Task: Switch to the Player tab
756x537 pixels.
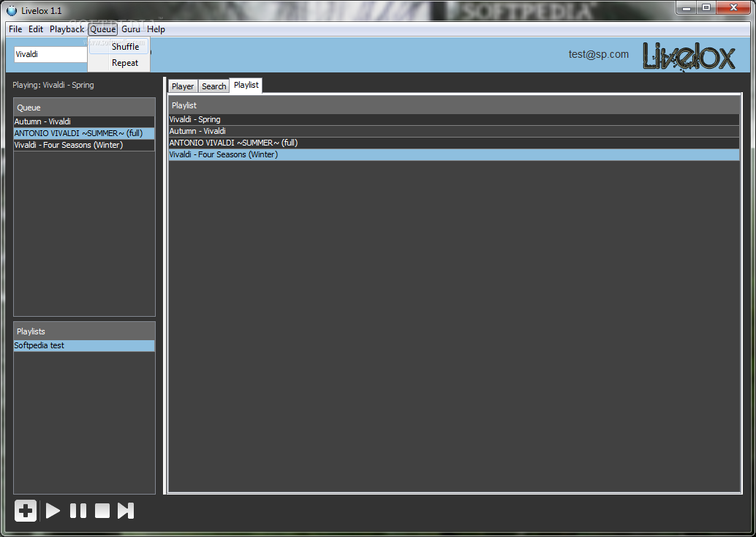Action: tap(183, 86)
